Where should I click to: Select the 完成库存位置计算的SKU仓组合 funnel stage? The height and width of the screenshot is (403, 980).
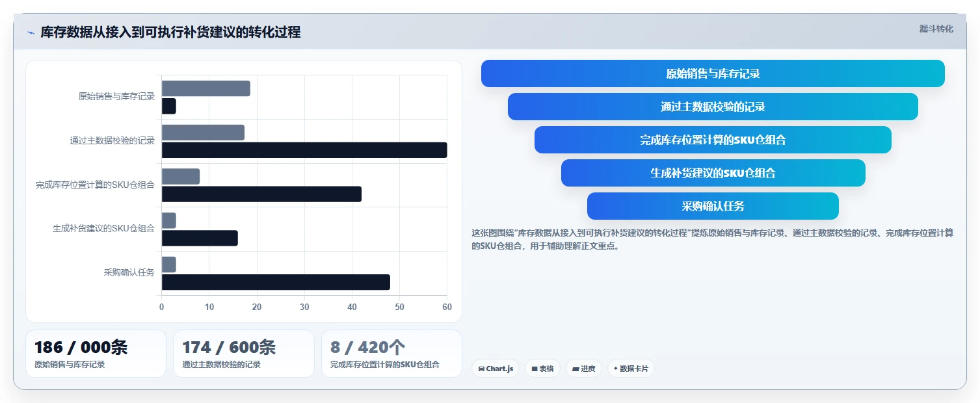coord(713,140)
